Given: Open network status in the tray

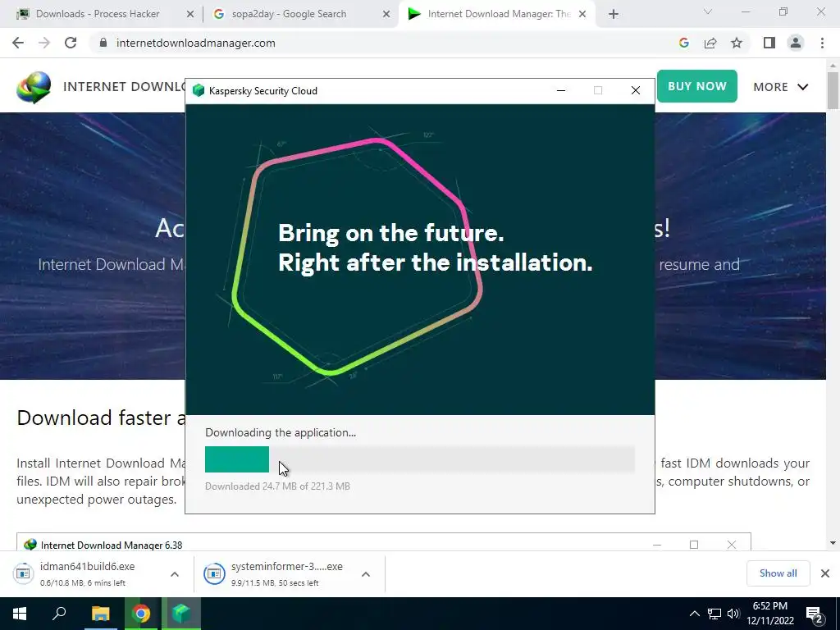Looking at the screenshot, I should coord(714,614).
